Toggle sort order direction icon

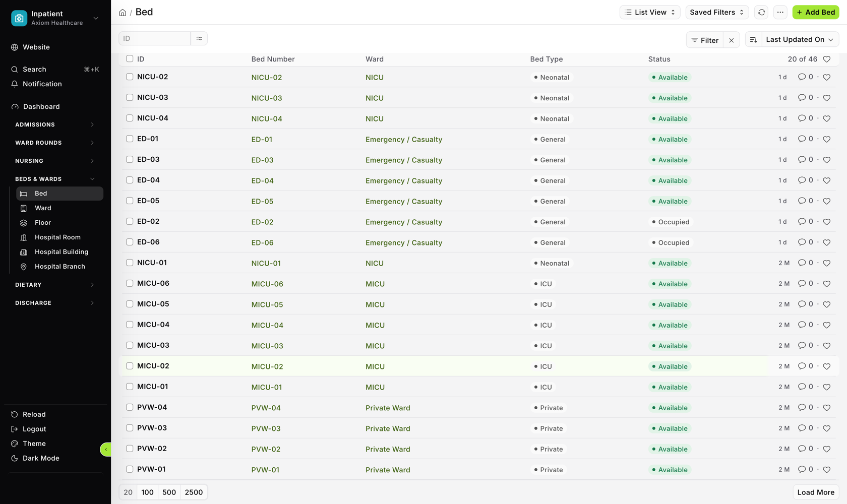(753, 40)
